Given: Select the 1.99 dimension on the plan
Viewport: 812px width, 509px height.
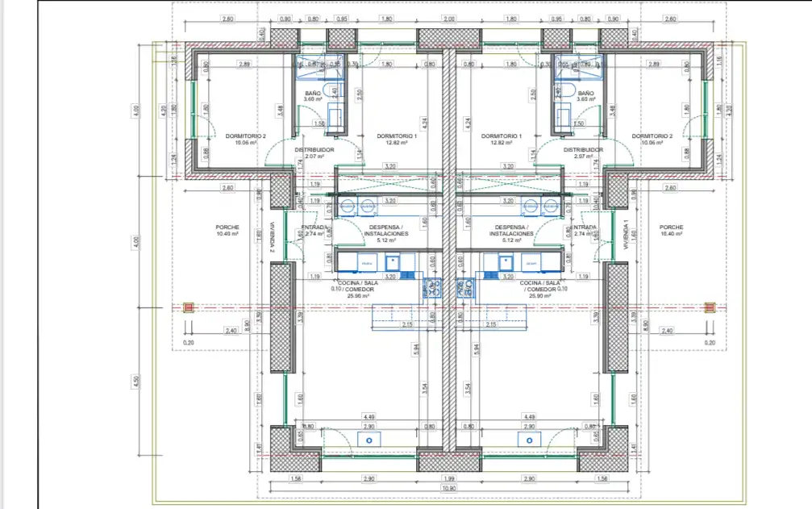Looking at the screenshot, I should [448, 478].
